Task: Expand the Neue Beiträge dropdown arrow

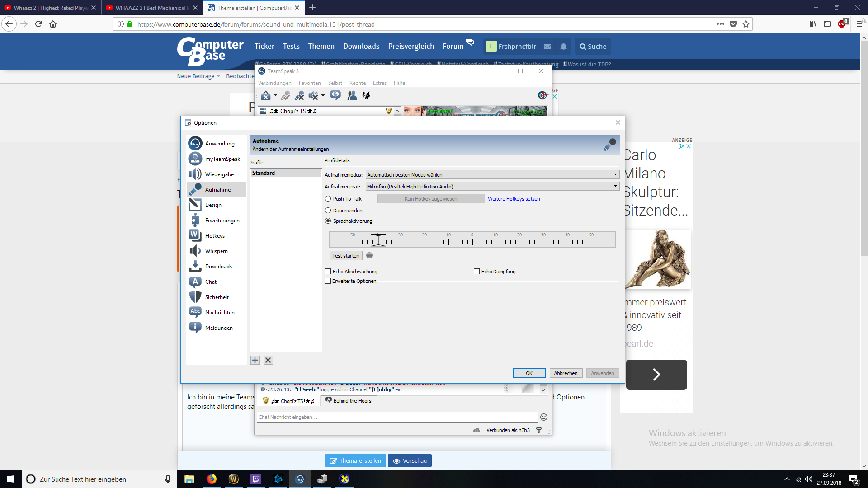Action: coord(219,76)
